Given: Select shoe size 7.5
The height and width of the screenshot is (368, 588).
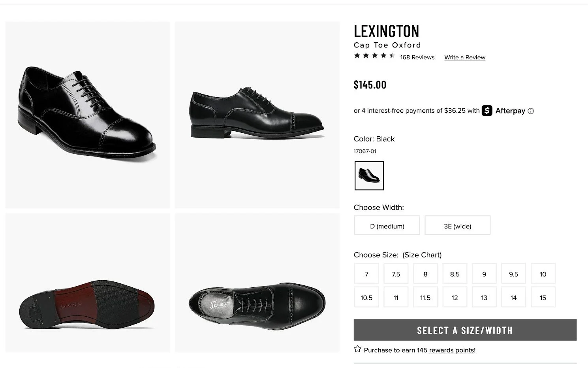Looking at the screenshot, I should pyautogui.click(x=396, y=274).
